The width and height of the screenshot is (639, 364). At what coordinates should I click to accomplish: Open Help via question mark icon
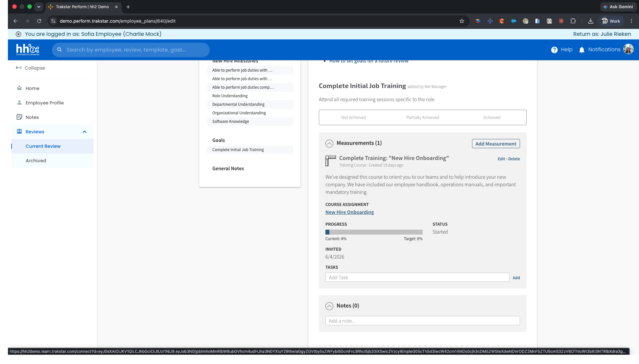click(554, 50)
